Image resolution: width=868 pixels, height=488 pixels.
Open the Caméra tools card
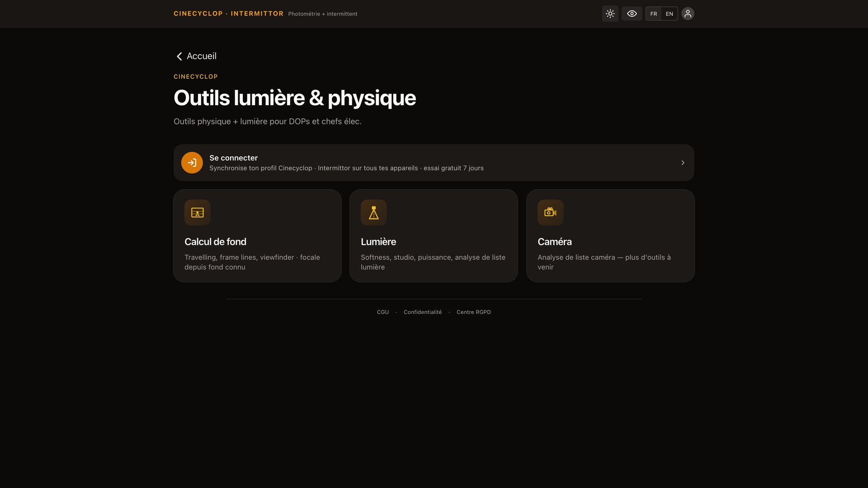point(610,236)
